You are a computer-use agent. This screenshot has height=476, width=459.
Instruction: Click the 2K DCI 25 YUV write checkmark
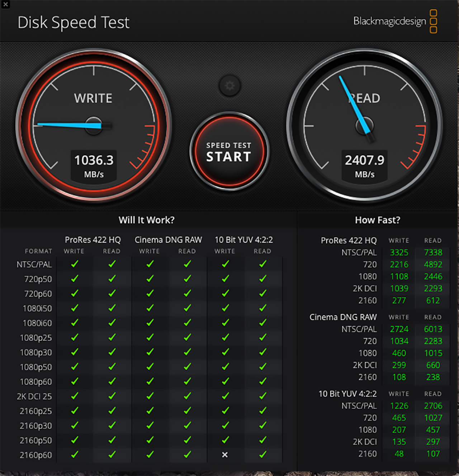(225, 396)
